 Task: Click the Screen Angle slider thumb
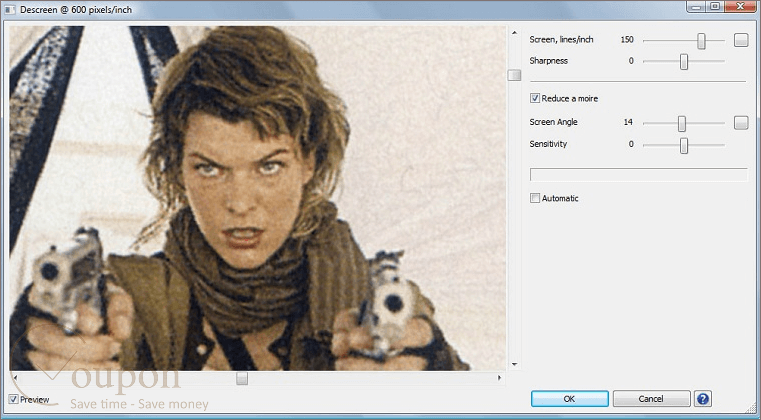(x=682, y=124)
